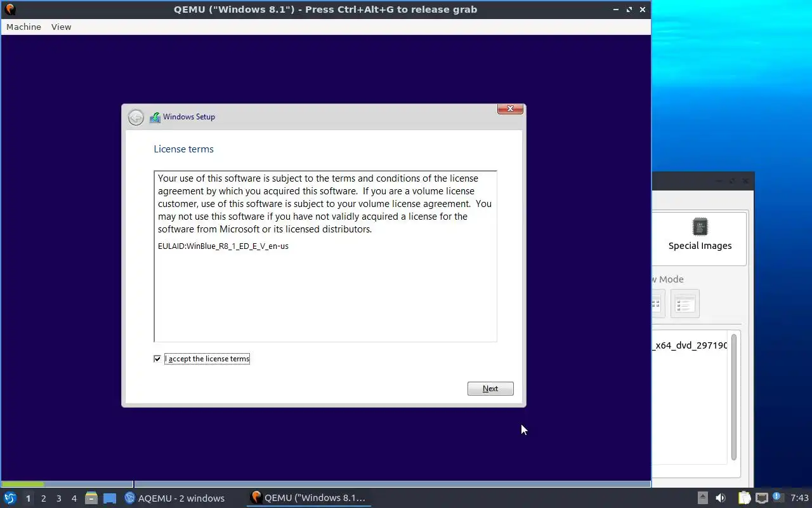Click the 'License terms' heading
This screenshot has height=508, width=812.
click(183, 149)
